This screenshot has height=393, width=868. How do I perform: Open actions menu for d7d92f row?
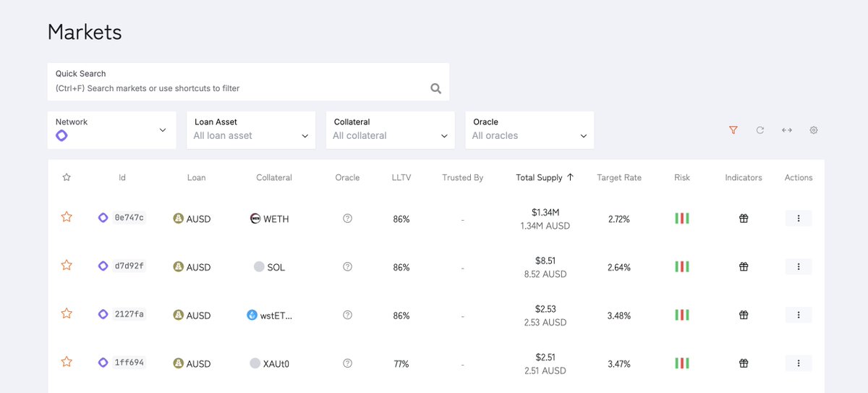click(799, 267)
